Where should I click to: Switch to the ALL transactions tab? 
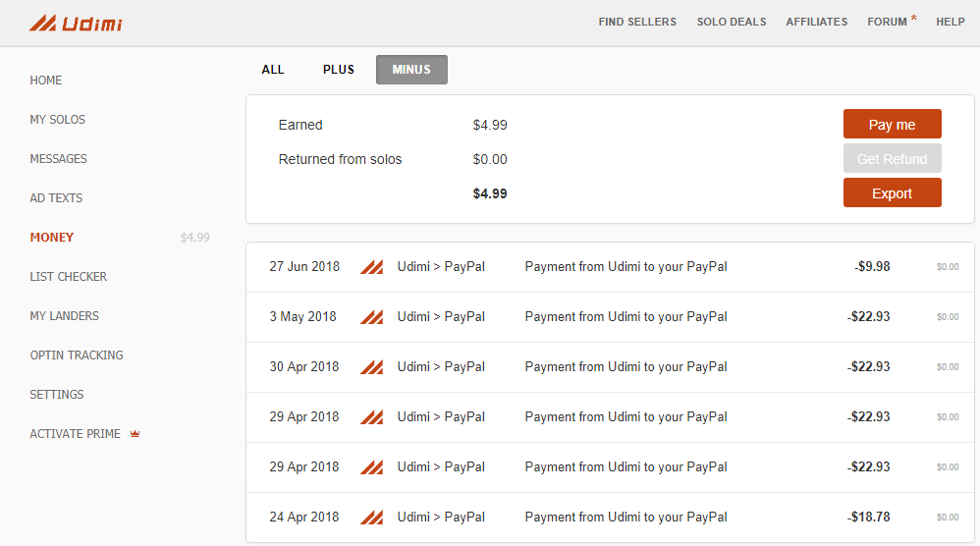273,70
